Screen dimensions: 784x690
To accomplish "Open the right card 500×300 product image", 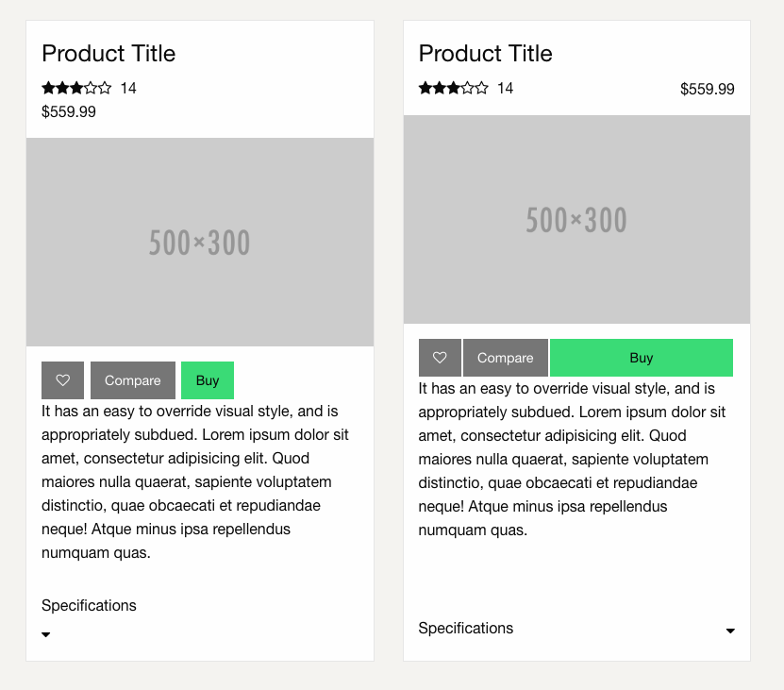I will click(x=576, y=220).
